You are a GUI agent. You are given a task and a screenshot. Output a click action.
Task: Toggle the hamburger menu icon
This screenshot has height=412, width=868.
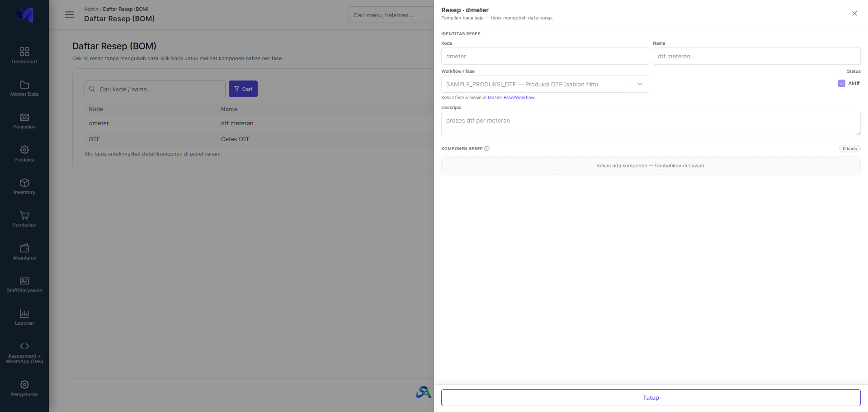tap(70, 14)
